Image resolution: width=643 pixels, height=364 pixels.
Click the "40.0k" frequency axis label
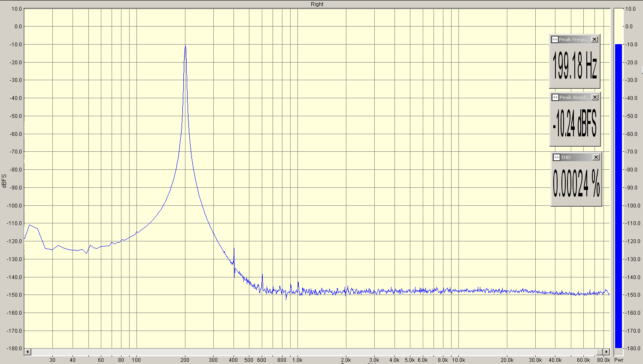coord(555,360)
